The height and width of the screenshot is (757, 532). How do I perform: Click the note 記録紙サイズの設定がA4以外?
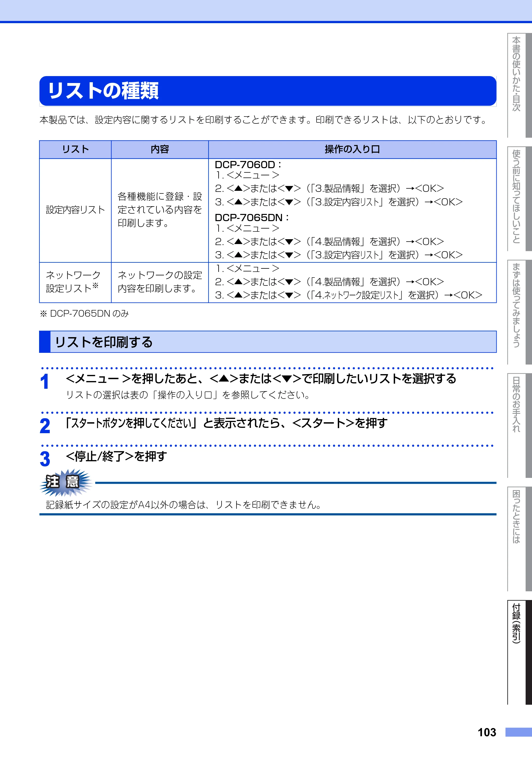click(x=184, y=505)
